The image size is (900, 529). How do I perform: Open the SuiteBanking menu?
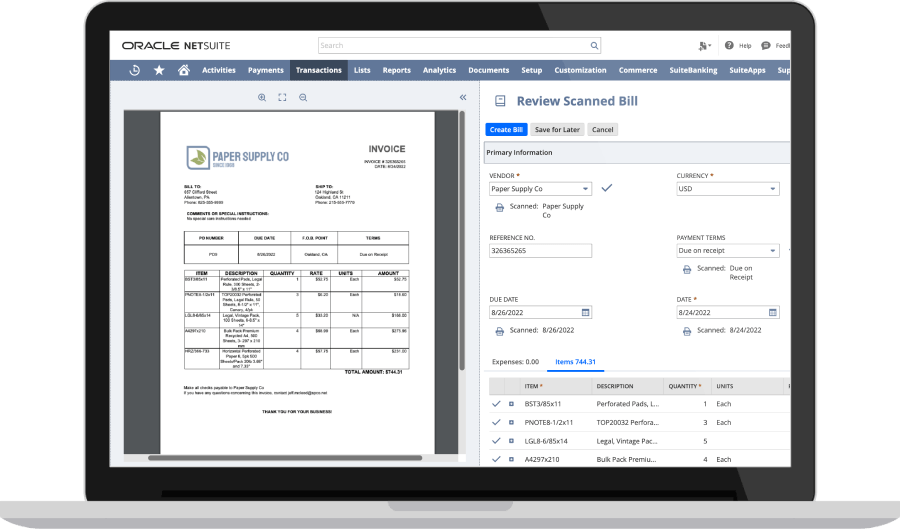693,70
